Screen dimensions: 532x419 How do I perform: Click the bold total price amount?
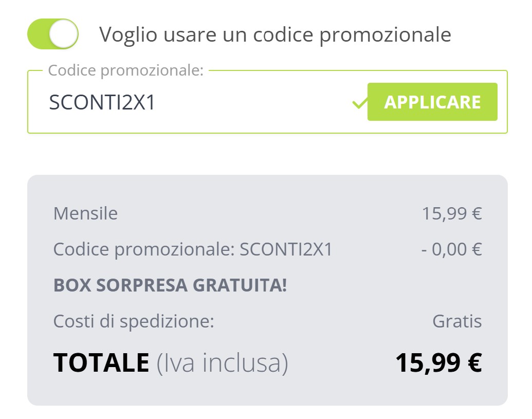coord(438,362)
